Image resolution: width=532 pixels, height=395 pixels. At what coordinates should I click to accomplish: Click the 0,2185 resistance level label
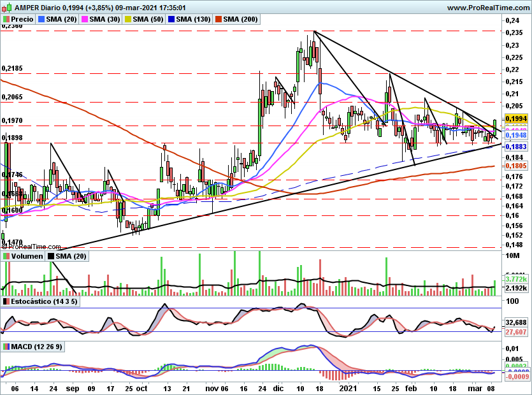click(13, 68)
